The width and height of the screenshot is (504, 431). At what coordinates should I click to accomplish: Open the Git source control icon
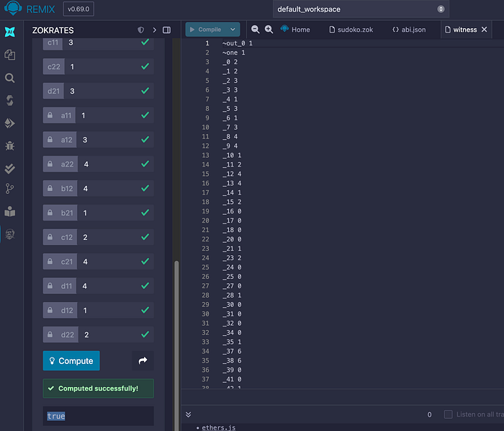9,189
